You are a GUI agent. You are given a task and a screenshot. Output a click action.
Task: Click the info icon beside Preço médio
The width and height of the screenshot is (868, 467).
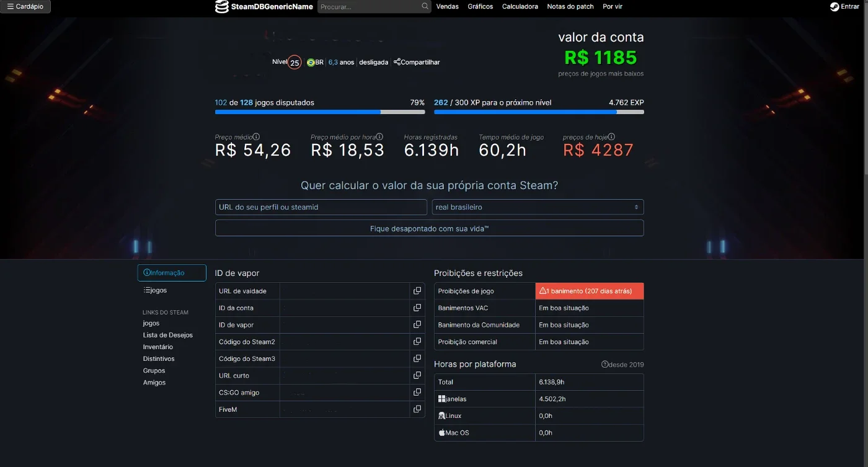click(x=256, y=137)
